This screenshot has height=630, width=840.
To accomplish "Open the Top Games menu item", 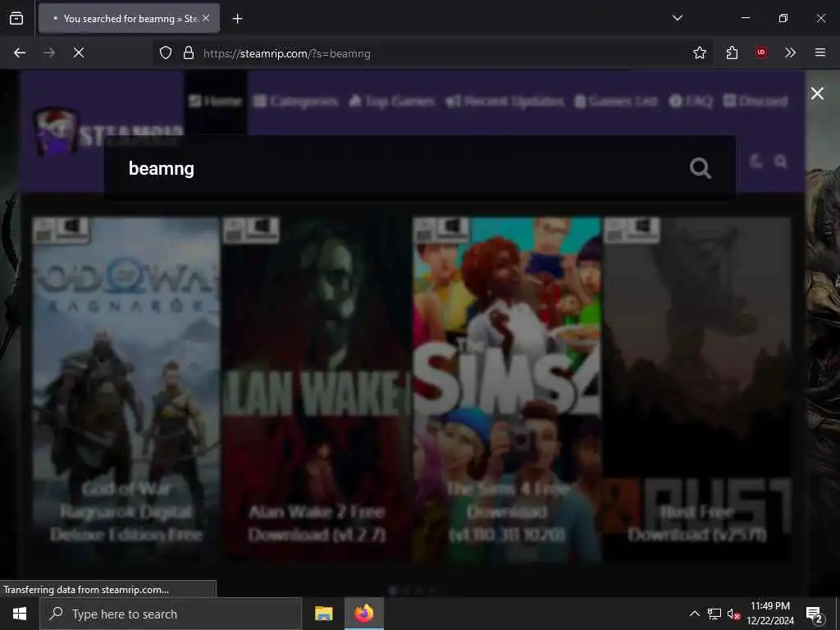I will tap(391, 101).
